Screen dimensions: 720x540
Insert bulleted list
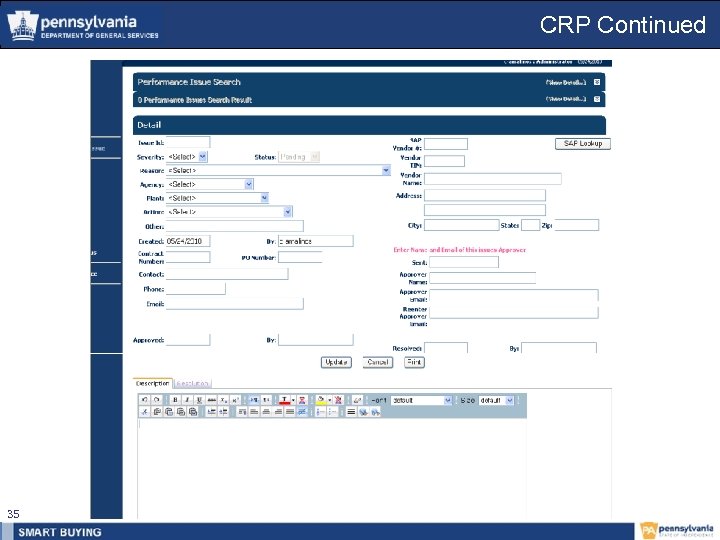coord(332,412)
